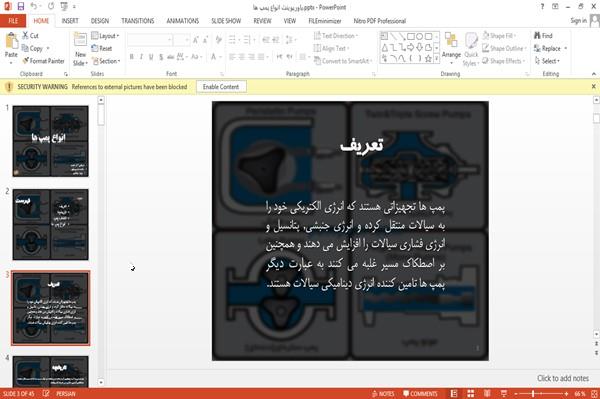Click the Enable Content button

click(x=221, y=87)
